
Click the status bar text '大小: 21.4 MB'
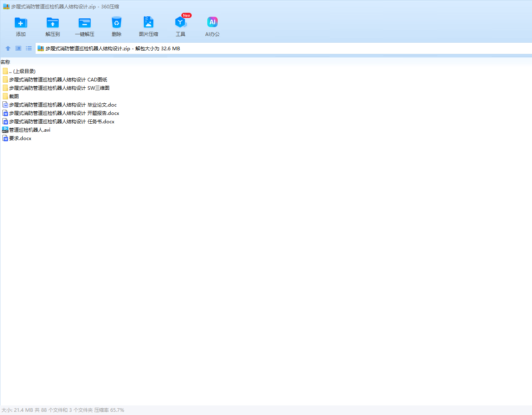click(x=17, y=410)
